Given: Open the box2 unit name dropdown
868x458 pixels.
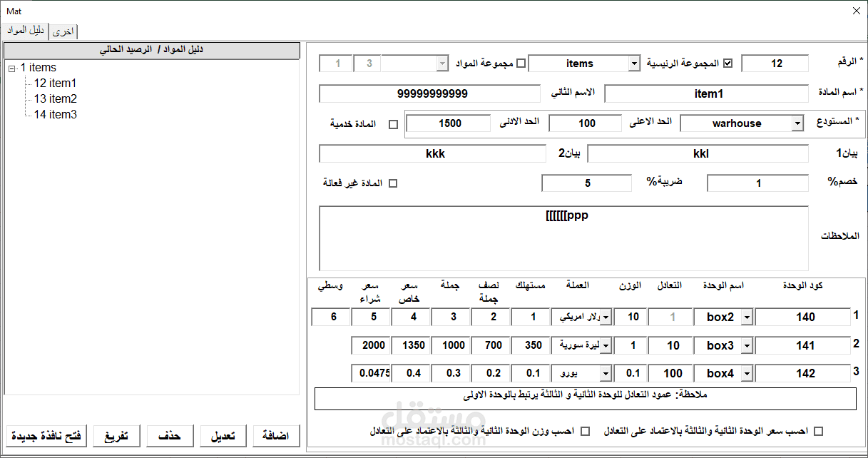Looking at the screenshot, I should coord(747,317).
